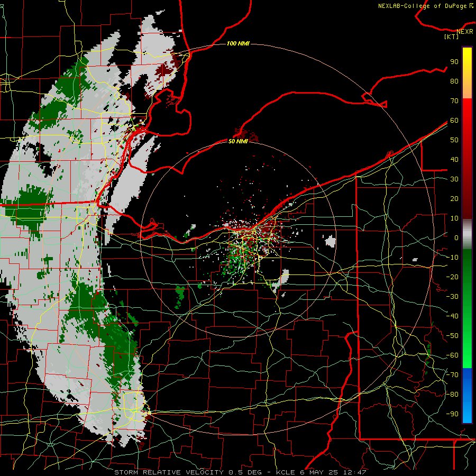Click the positive 30 scale value
476x476 pixels.
point(454,179)
